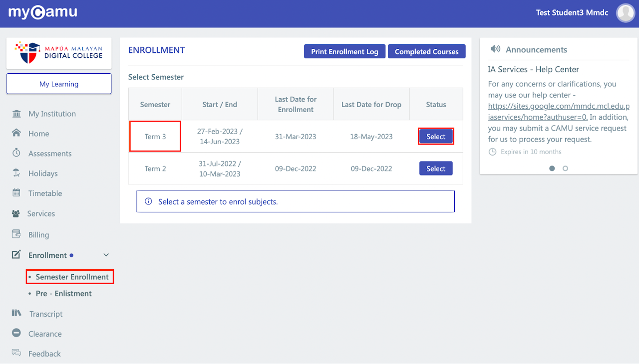
Task: Click the myCamu logo
Action: [x=43, y=12]
